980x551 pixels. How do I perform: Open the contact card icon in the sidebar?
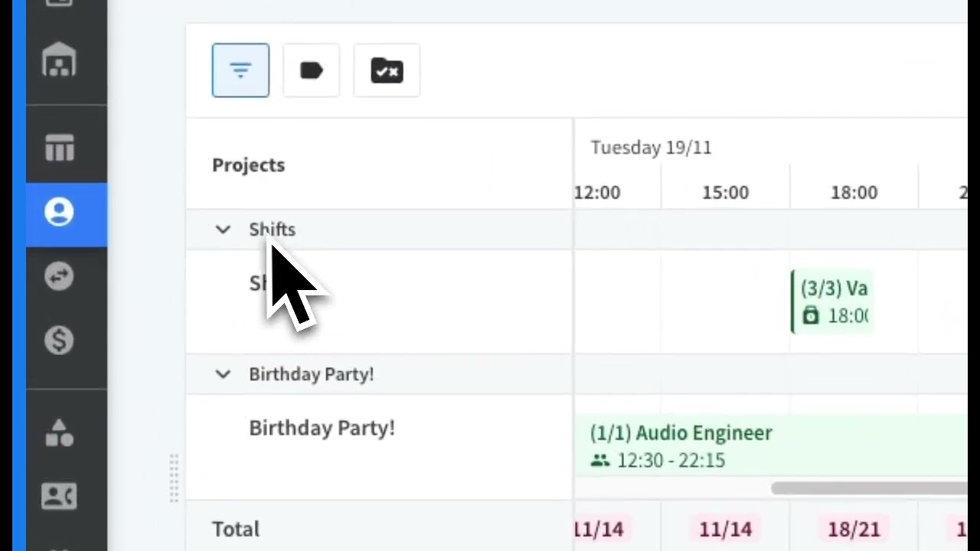59,497
